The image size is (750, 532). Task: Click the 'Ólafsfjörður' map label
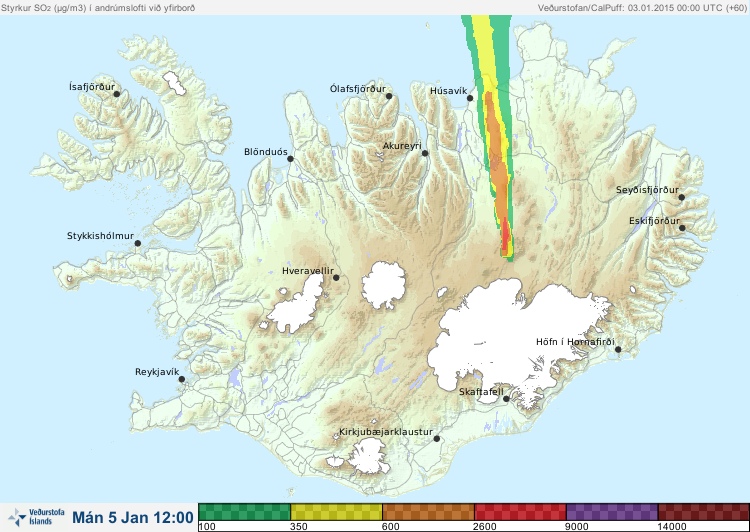[358, 89]
